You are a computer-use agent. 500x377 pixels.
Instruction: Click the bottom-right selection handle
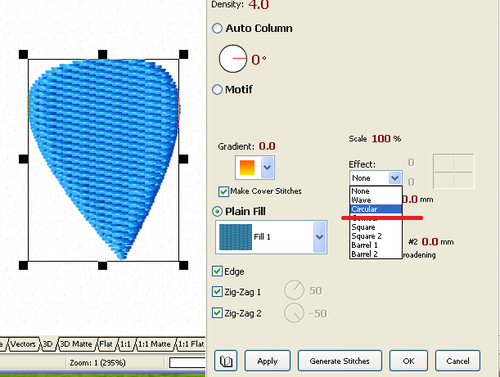point(183,265)
